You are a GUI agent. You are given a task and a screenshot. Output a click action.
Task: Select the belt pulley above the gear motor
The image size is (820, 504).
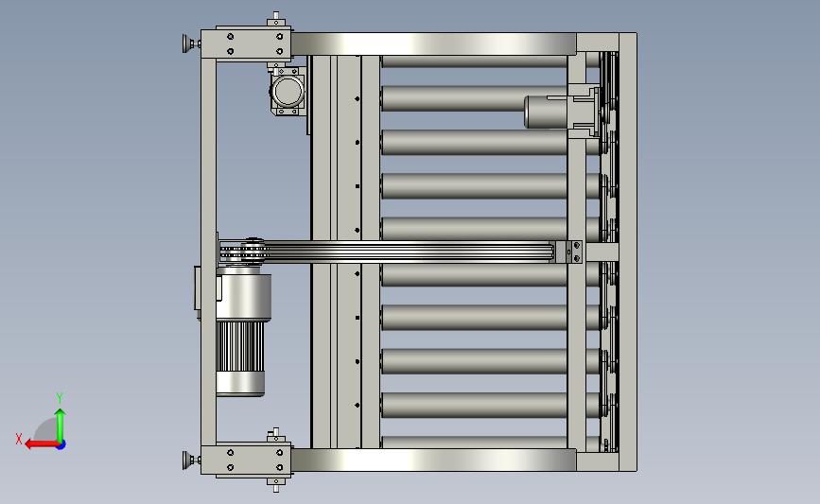(x=253, y=251)
